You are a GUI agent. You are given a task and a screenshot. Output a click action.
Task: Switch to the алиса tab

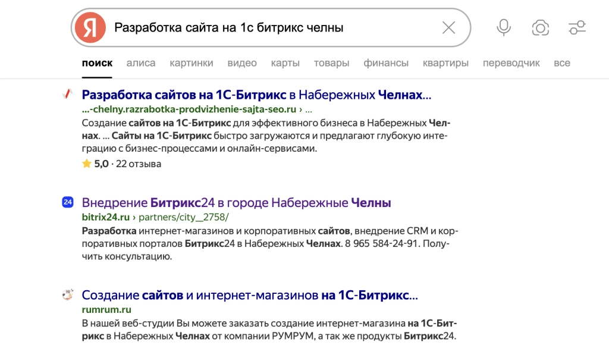140,62
